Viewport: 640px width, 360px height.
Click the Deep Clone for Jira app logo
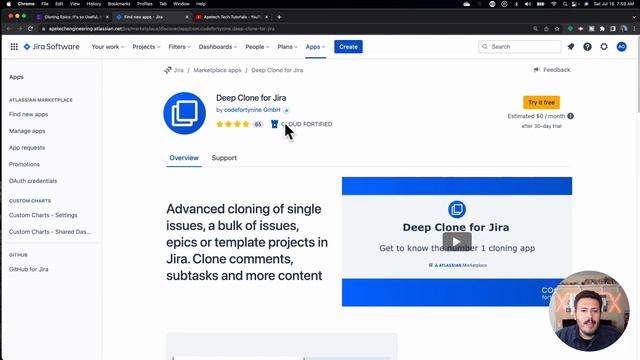point(184,113)
